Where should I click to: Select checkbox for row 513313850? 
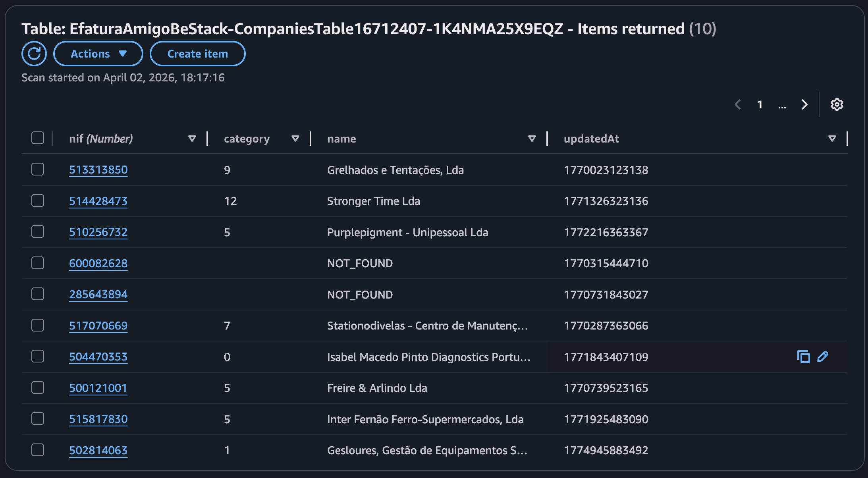[38, 170]
